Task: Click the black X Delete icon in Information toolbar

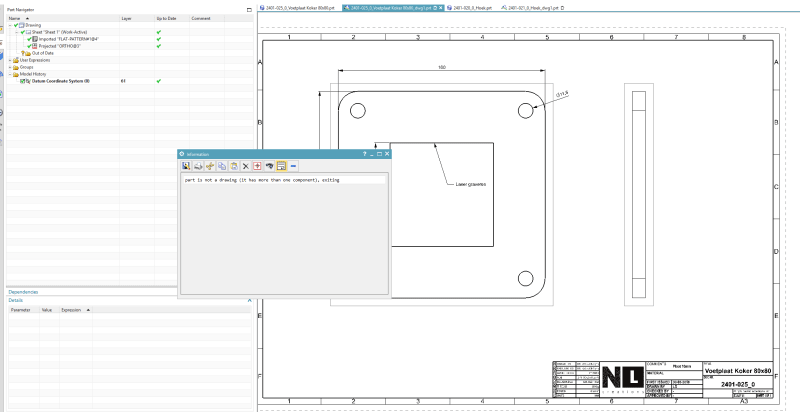Action: [245, 166]
